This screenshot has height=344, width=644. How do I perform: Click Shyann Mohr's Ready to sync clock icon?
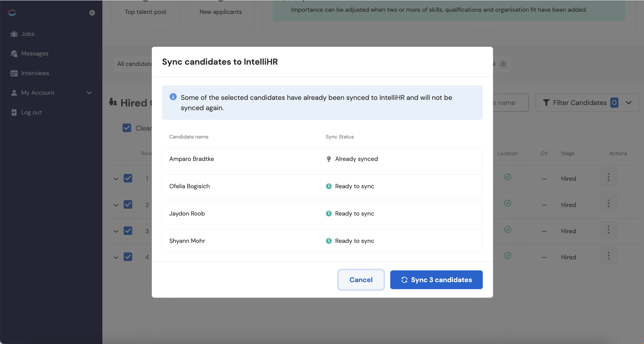(x=329, y=241)
